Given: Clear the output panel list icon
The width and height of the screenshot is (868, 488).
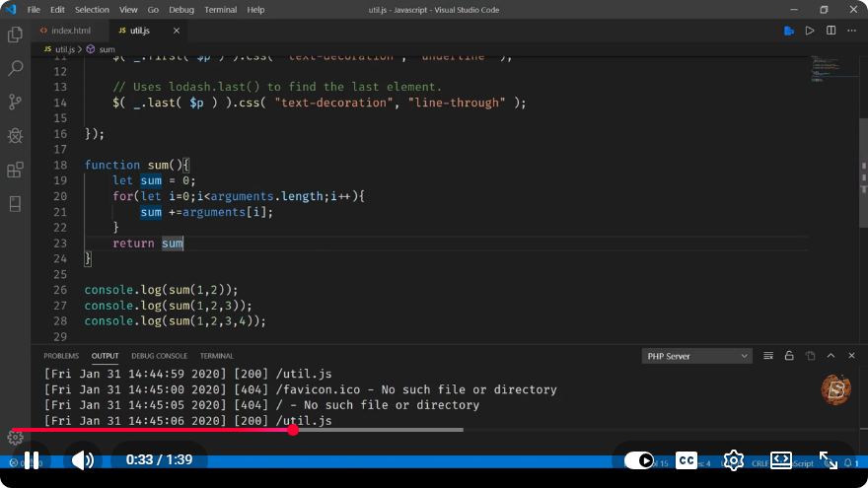Looking at the screenshot, I should pyautogui.click(x=767, y=356).
